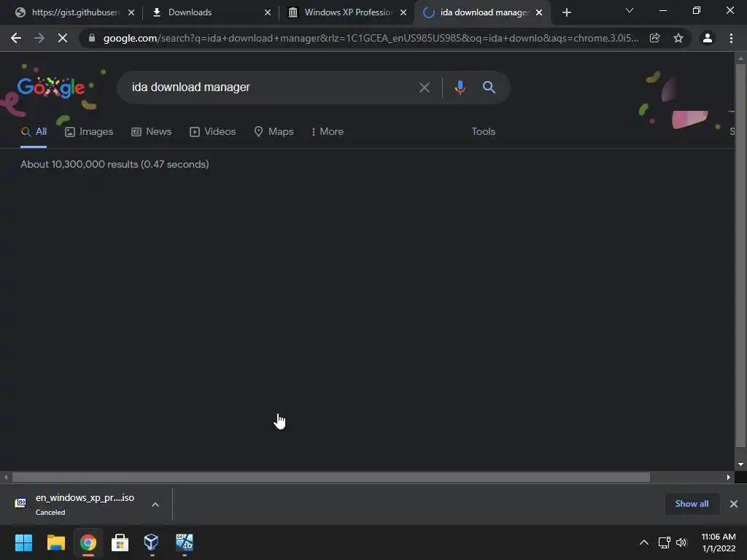This screenshot has width=747, height=560.
Task: Open VirtualBox from the taskbar
Action: pyautogui.click(x=152, y=542)
